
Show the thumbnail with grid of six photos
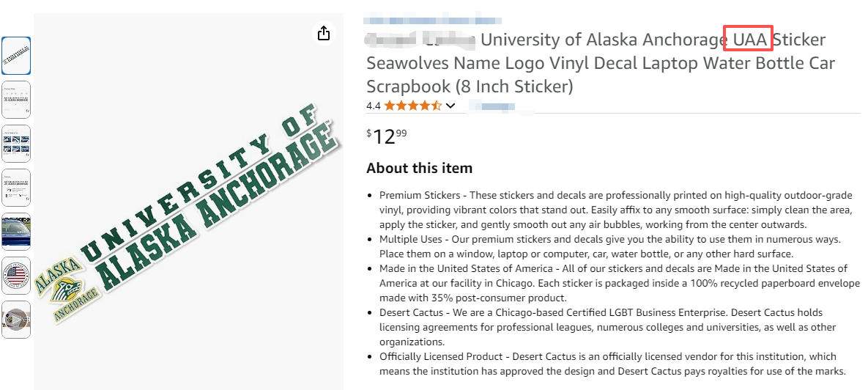point(16,144)
